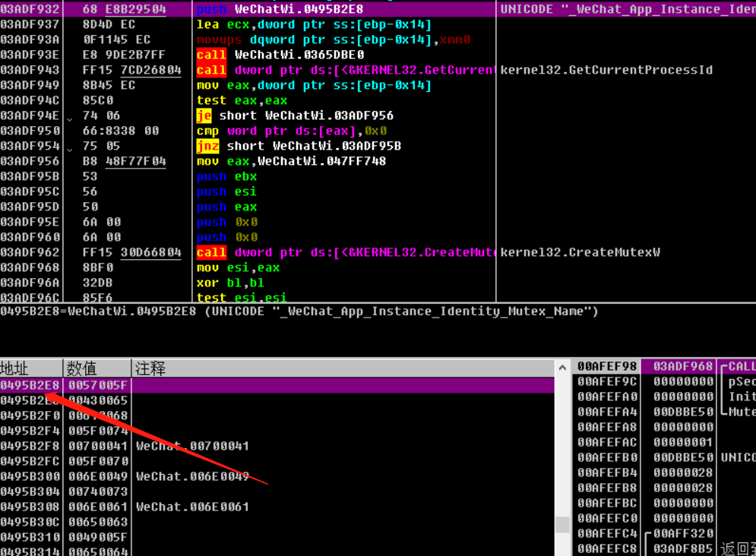Click the dump pane scrollbar up arrow

pyautogui.click(x=562, y=368)
